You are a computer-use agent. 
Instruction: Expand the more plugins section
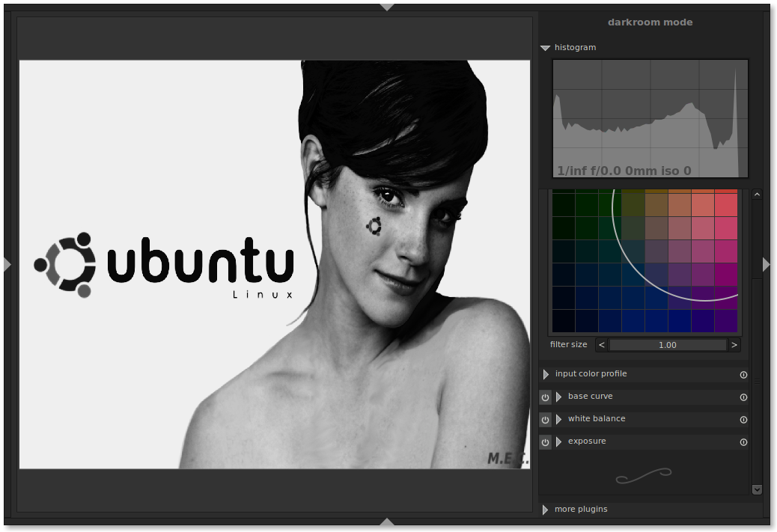coord(545,509)
